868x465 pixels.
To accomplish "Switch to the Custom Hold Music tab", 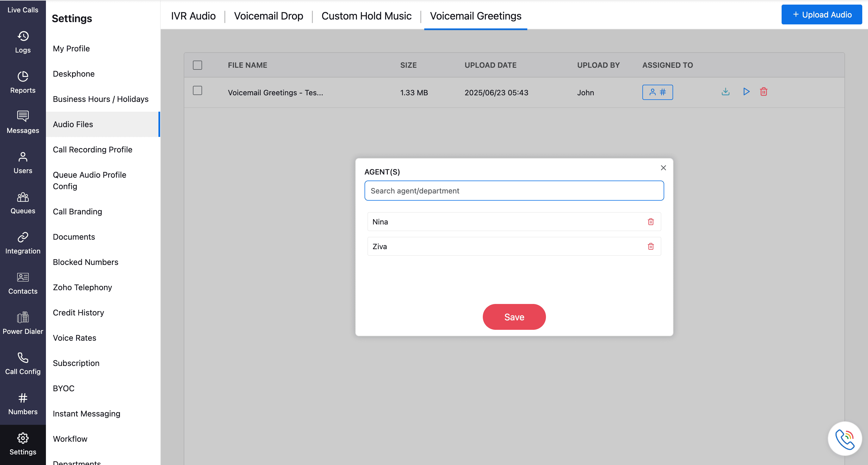I will pyautogui.click(x=366, y=16).
